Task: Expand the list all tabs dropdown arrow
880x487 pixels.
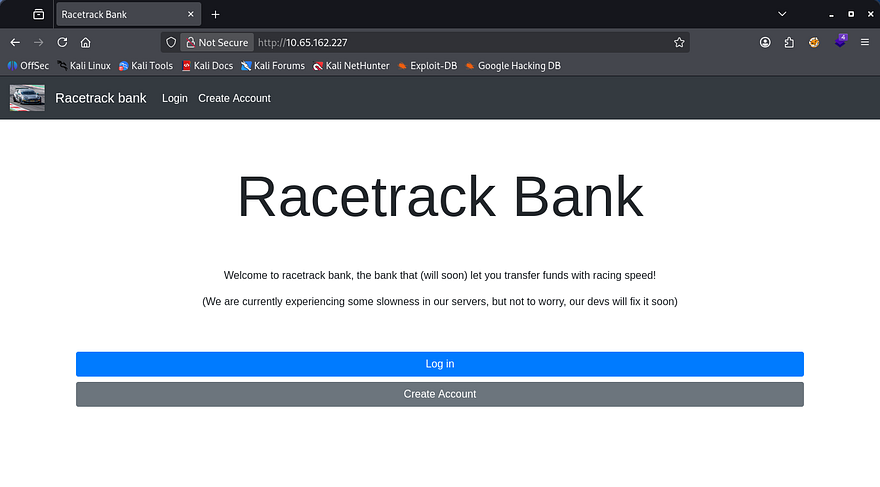Action: 782,15
